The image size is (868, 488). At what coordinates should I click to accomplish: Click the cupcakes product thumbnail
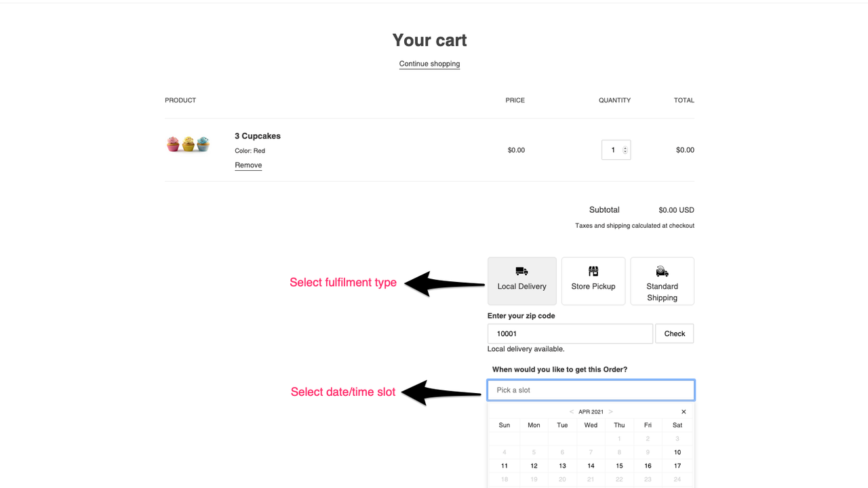[x=189, y=144]
